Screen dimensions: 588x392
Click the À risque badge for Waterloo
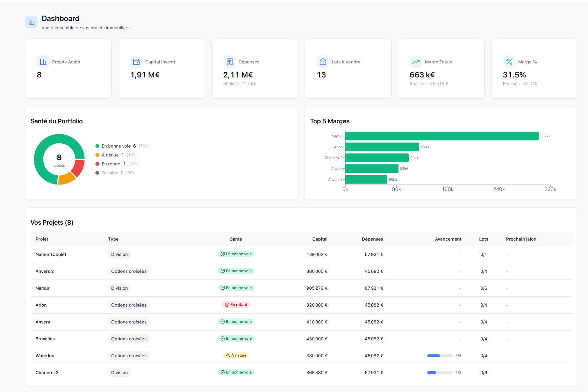pos(236,355)
